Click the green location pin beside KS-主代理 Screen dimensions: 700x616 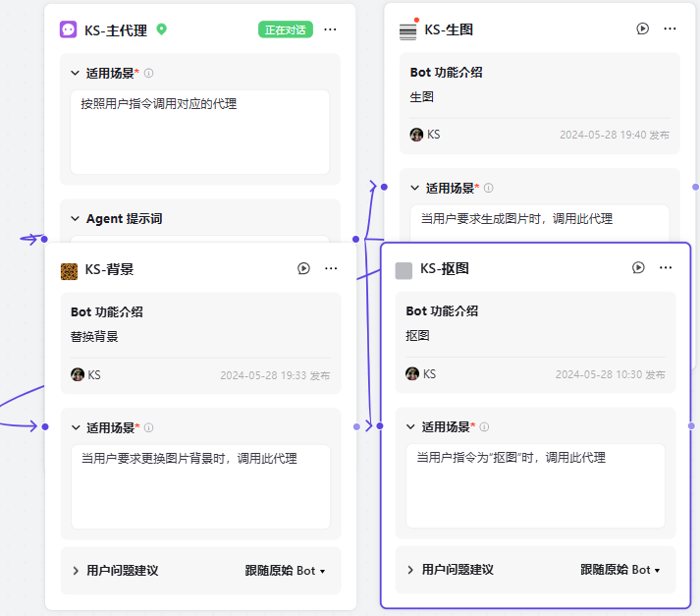[162, 29]
